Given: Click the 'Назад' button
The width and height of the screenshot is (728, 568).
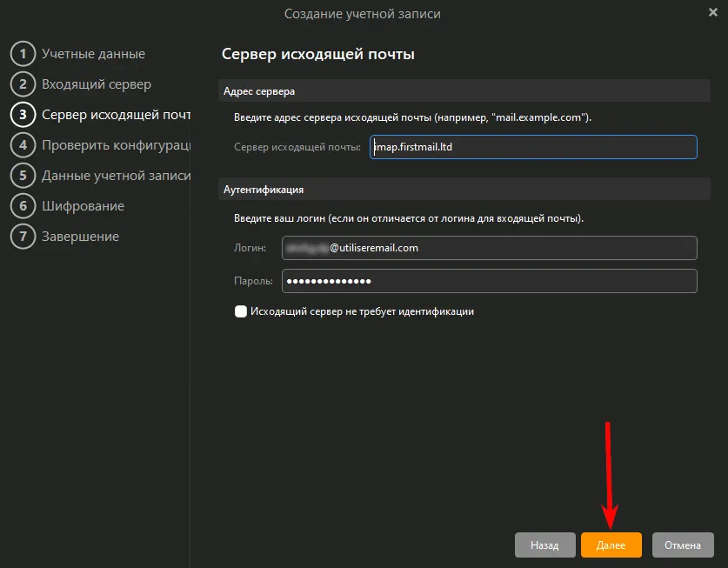Looking at the screenshot, I should pyautogui.click(x=544, y=545).
